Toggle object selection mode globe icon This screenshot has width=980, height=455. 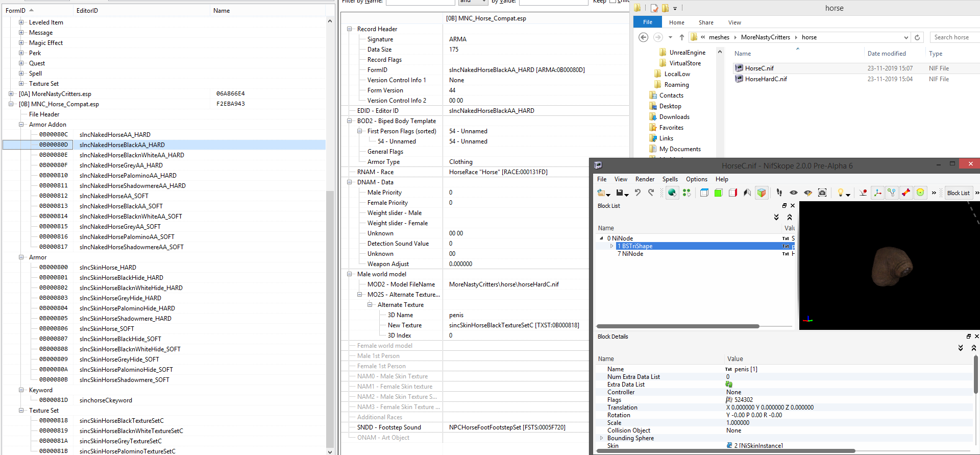click(x=672, y=193)
